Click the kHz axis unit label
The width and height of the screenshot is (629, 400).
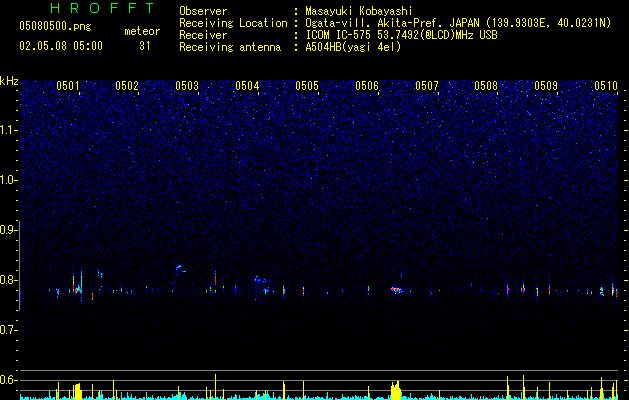(9, 81)
